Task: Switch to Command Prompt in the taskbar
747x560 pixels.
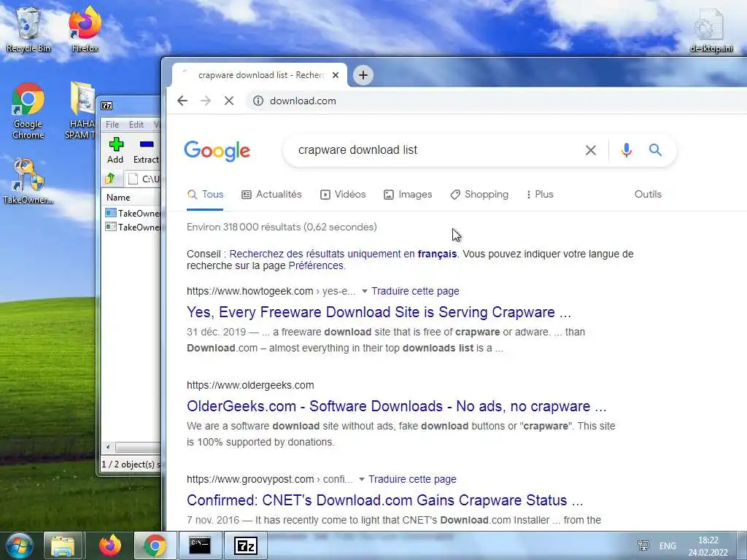Action: pos(200,545)
